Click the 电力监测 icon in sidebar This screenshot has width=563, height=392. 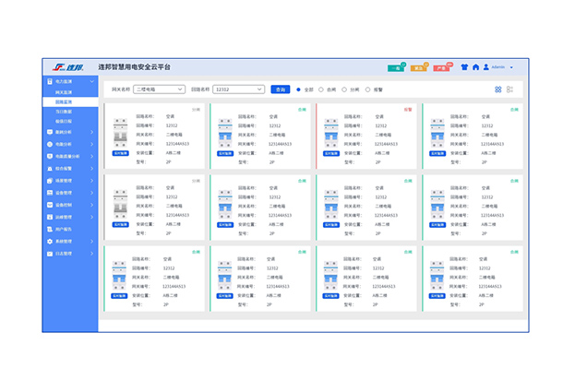pyautogui.click(x=48, y=83)
